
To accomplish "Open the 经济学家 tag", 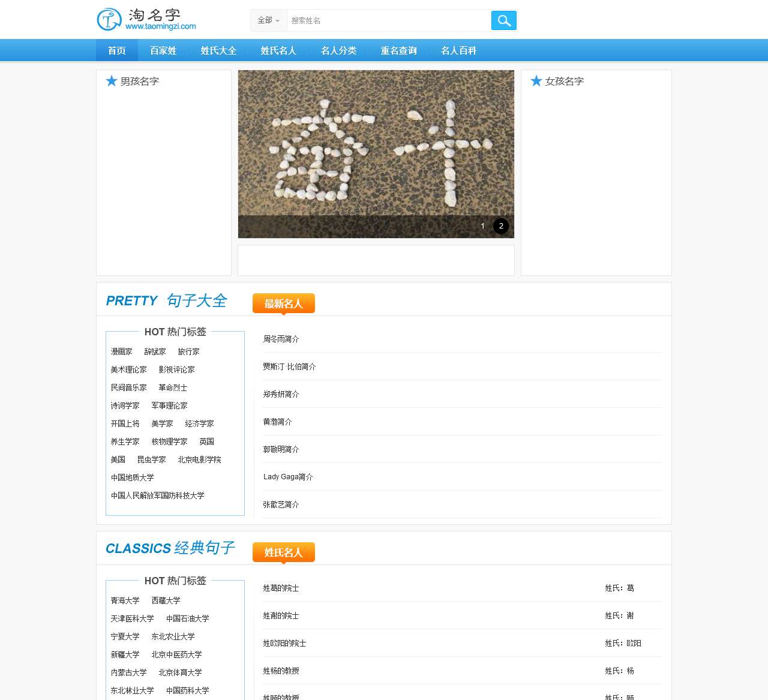I will [200, 423].
